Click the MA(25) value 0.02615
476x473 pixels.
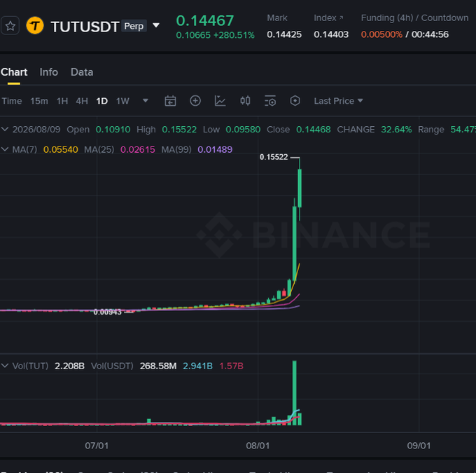(138, 149)
